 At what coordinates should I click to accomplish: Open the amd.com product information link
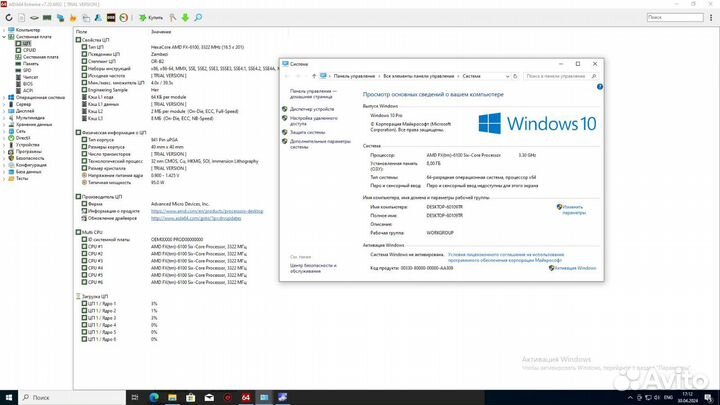[x=207, y=211]
